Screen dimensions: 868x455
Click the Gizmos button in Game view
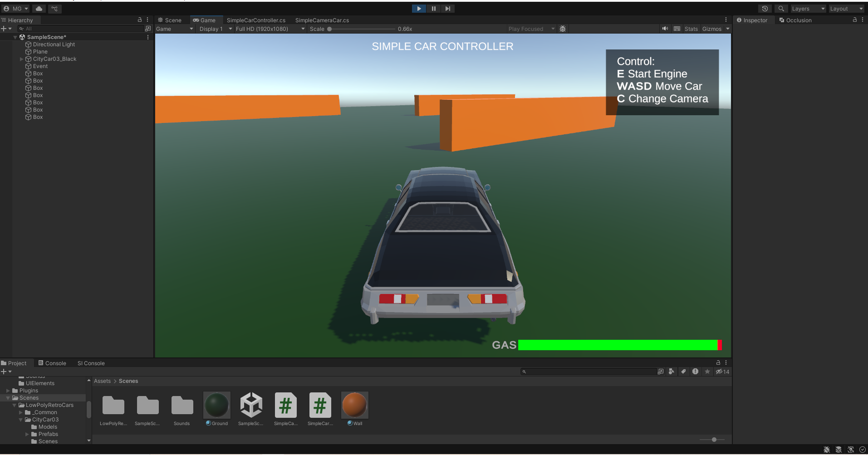pyautogui.click(x=712, y=29)
